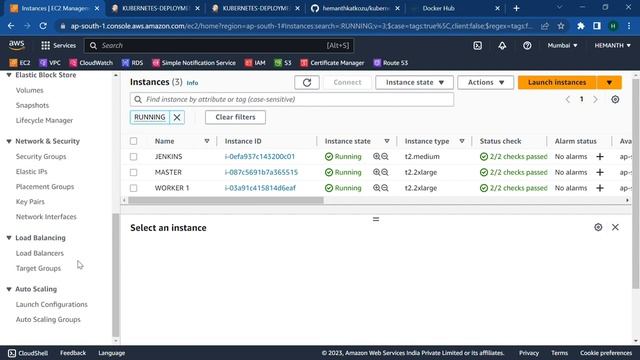Open the Mumbai region selector
Viewport: 640px width, 360px height.
pos(562,45)
